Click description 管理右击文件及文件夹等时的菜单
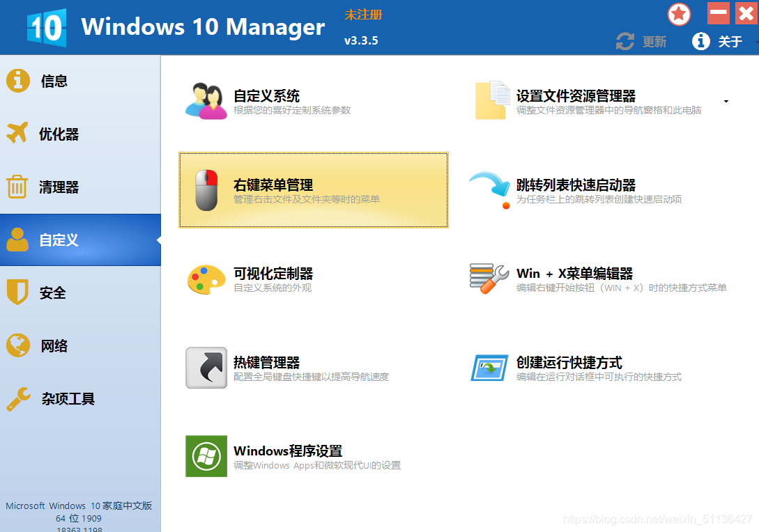Image resolution: width=759 pixels, height=532 pixels. [307, 199]
